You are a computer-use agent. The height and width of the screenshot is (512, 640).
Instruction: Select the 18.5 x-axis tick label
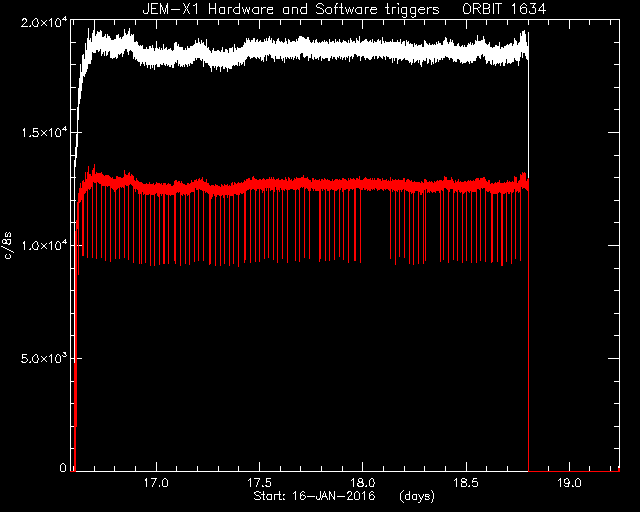466,483
